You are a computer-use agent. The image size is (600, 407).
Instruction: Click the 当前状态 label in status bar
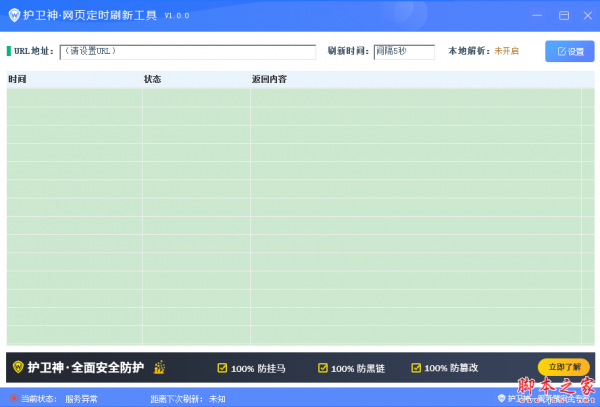(39, 399)
